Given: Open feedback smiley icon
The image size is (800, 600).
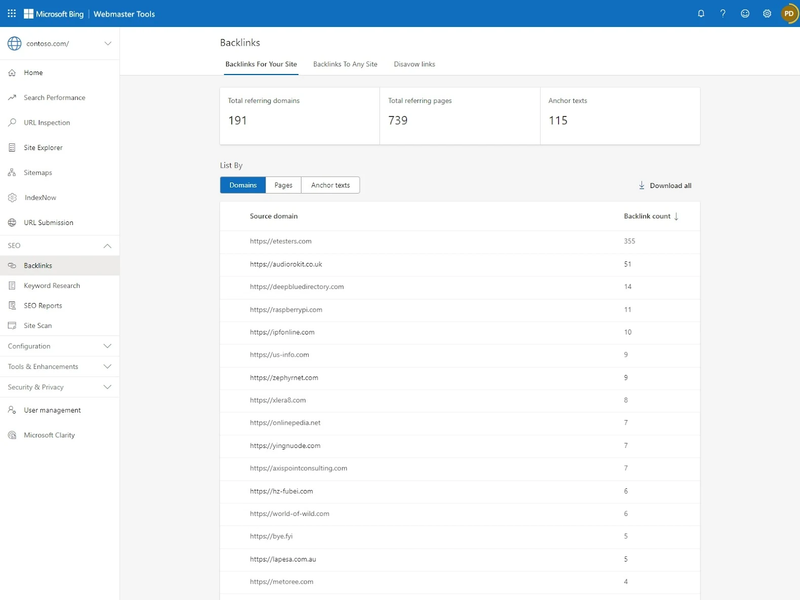Looking at the screenshot, I should [745, 14].
